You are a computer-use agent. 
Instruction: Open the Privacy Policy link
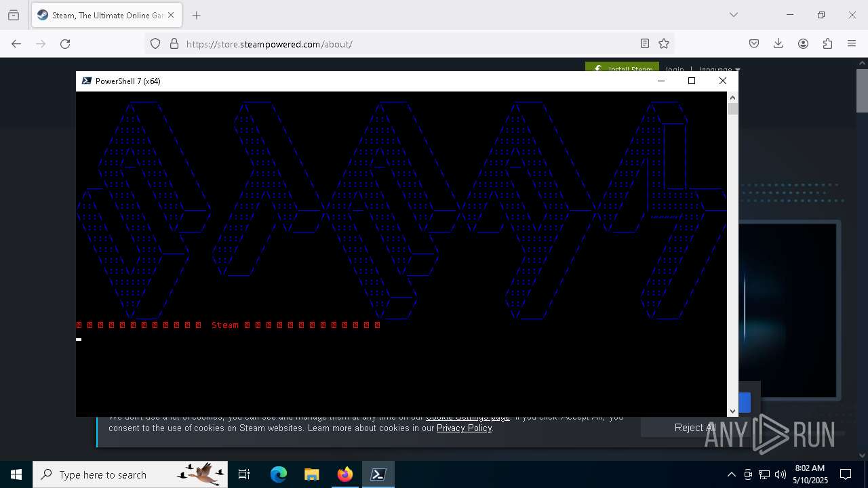pos(465,428)
